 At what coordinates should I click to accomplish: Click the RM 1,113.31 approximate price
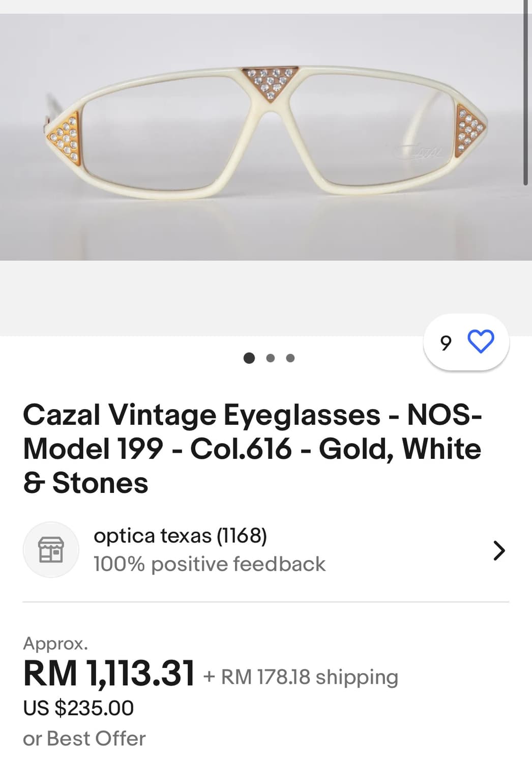(x=109, y=673)
